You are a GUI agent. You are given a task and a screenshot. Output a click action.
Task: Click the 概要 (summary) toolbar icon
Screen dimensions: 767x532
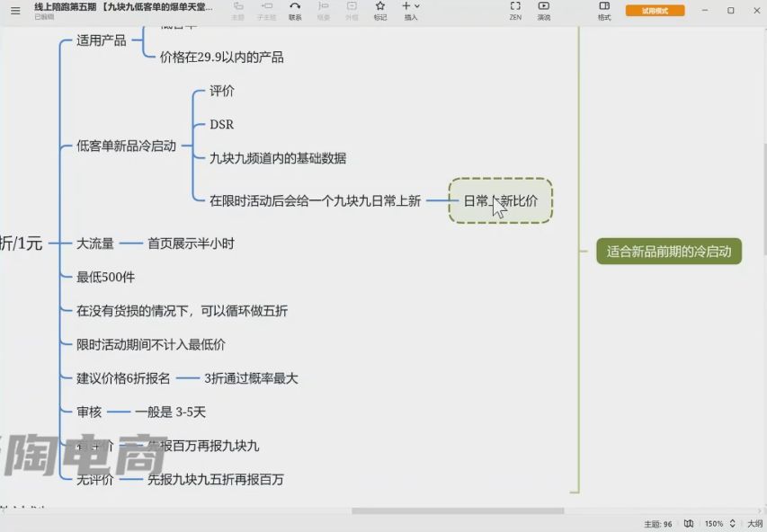324,10
